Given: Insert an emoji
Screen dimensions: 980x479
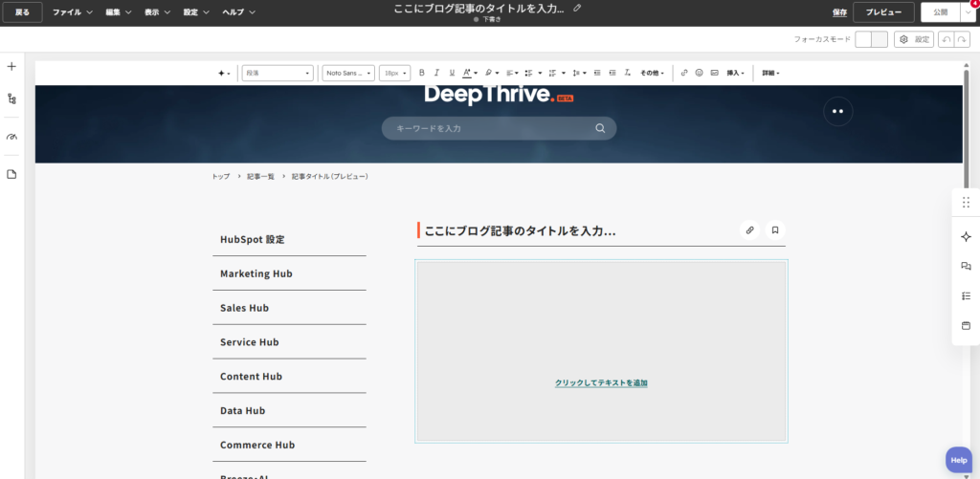Looking at the screenshot, I should [x=699, y=73].
